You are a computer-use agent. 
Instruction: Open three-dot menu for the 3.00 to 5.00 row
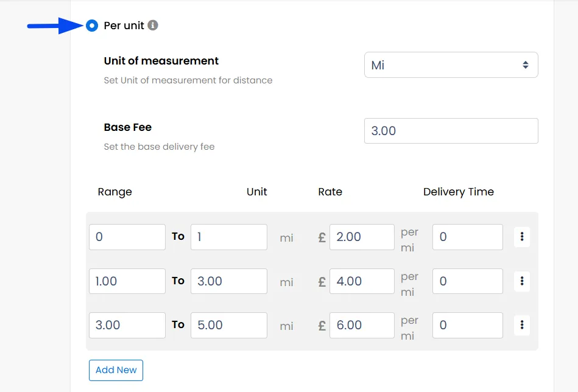[x=521, y=325]
